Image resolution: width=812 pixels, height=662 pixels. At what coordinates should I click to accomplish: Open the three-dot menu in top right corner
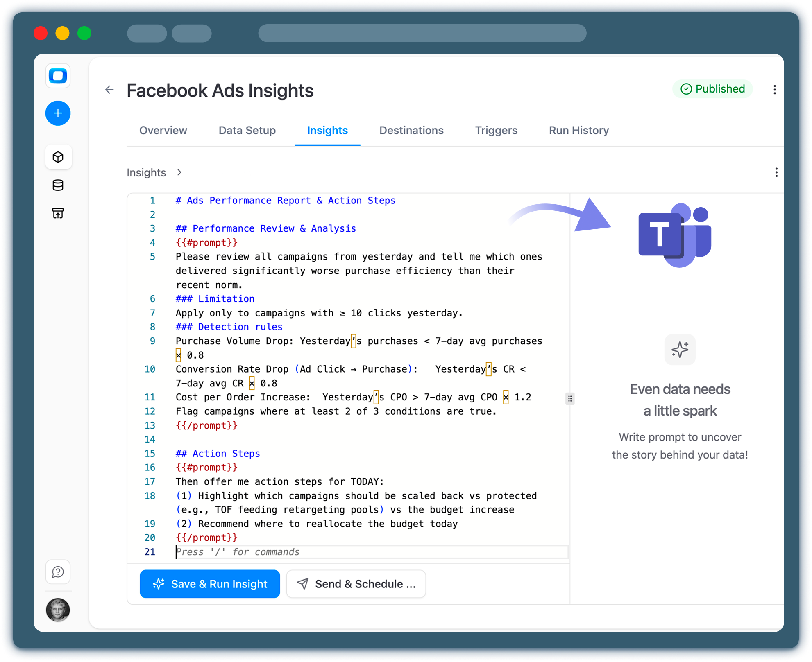(775, 90)
